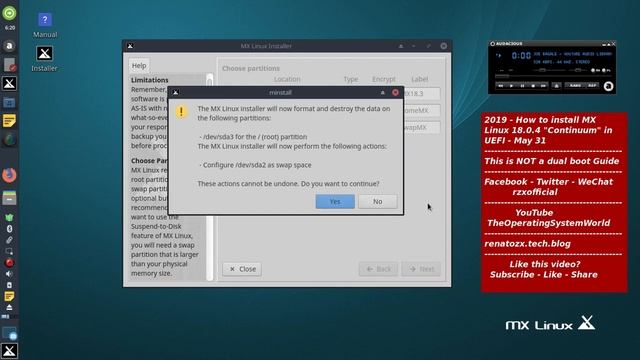Open the yellow sticky notes panel launcher

9,121
